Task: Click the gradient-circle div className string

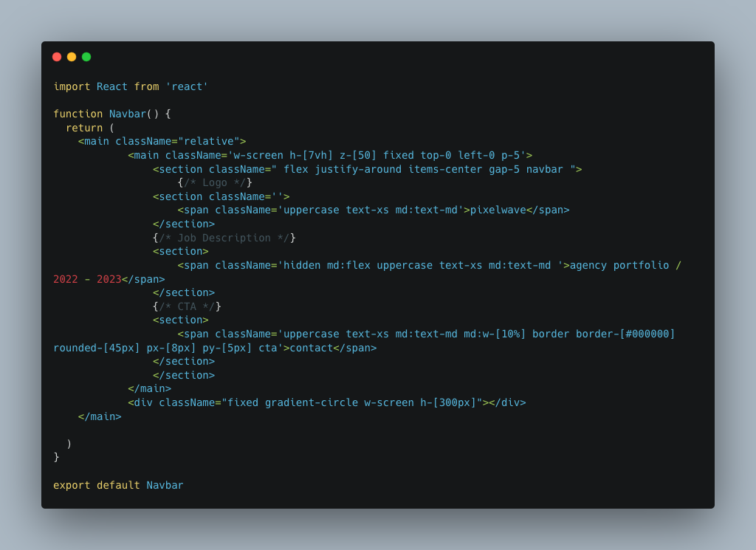Action: click(351, 402)
